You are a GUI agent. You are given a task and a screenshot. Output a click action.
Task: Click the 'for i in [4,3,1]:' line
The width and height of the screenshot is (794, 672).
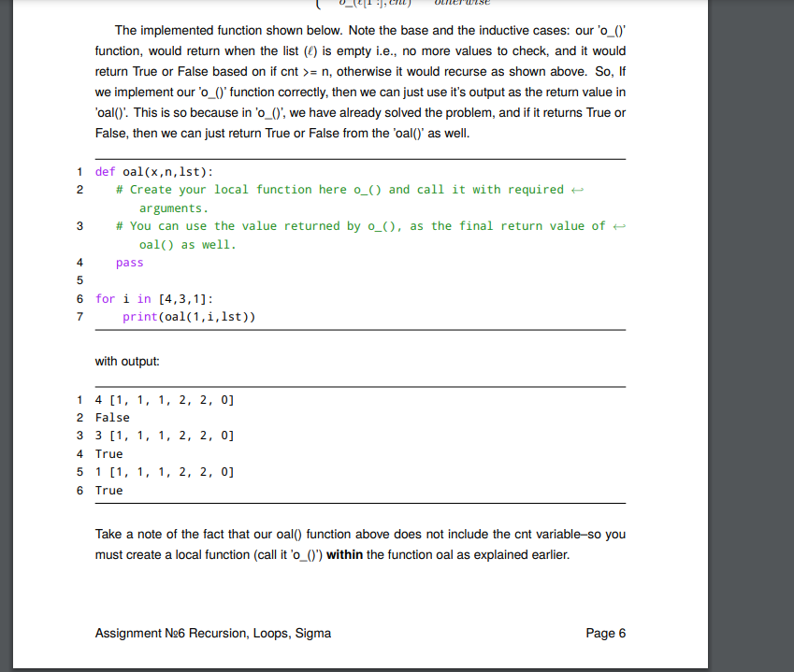tap(154, 299)
